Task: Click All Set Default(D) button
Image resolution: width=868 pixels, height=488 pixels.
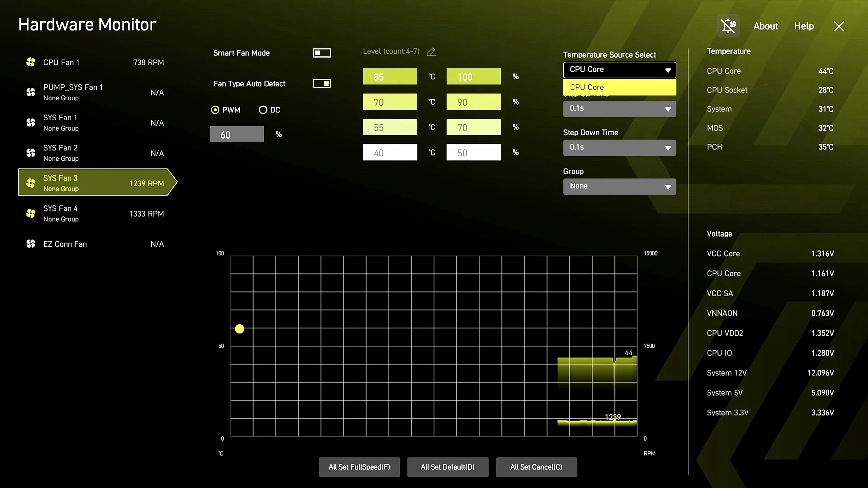Action: (x=448, y=467)
